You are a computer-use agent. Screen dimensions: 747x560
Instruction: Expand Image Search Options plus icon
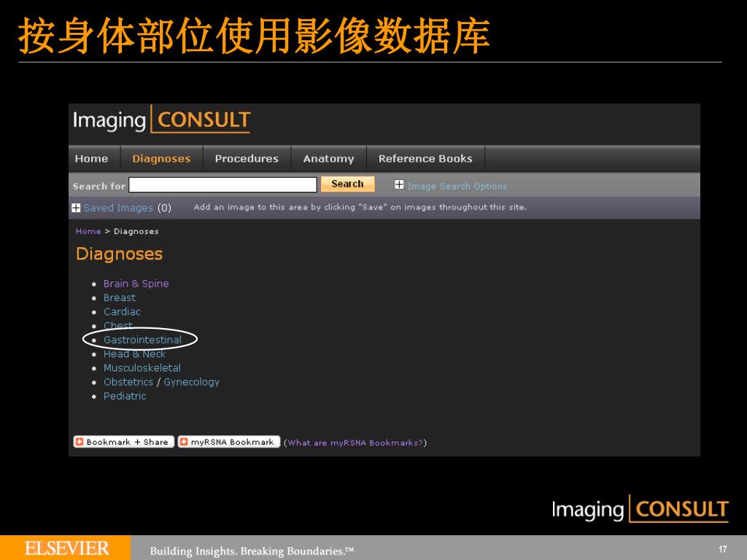pos(399,184)
